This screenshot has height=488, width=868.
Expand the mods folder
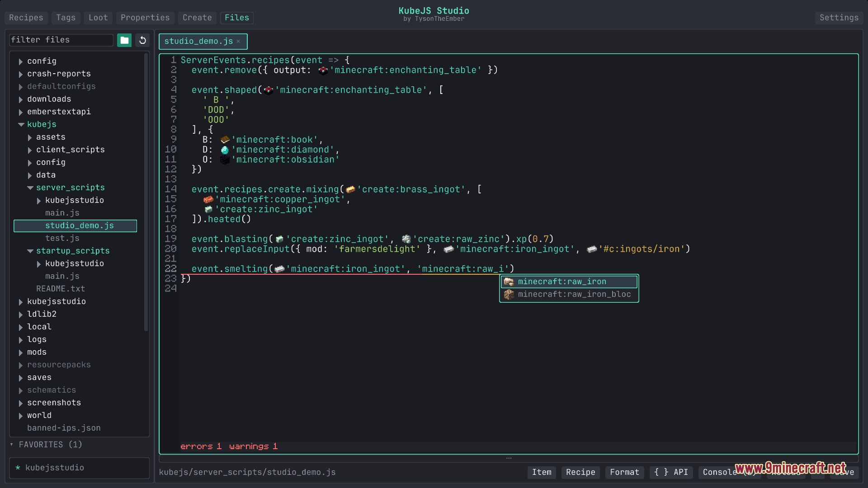21,352
